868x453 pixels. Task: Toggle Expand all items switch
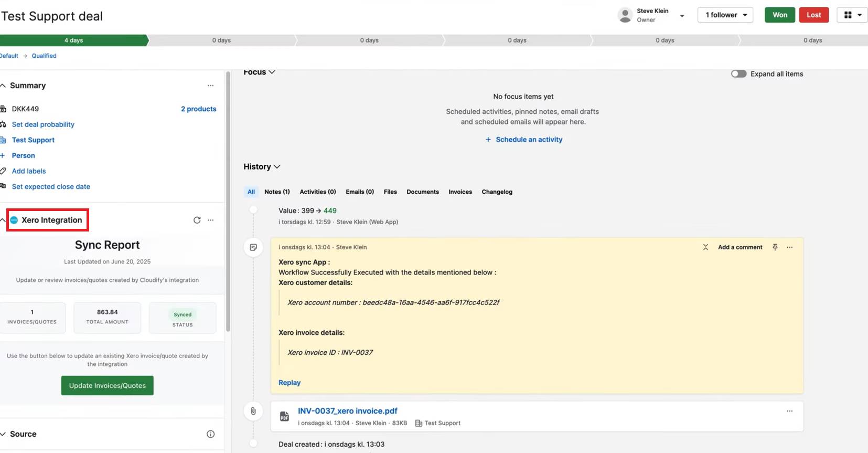(738, 74)
